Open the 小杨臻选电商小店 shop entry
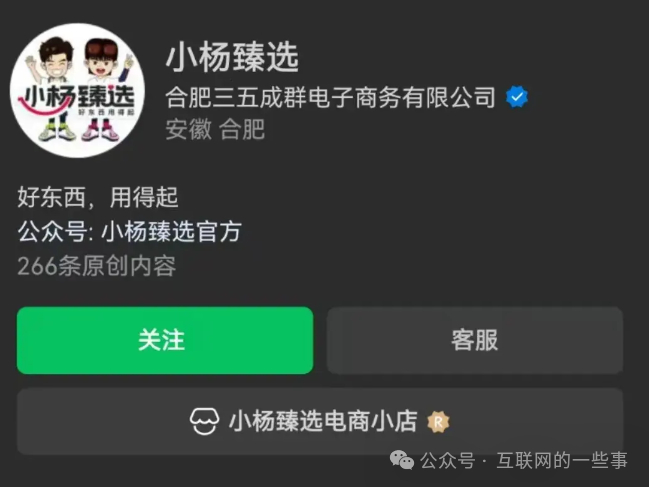This screenshot has width=649, height=487. 320,421
